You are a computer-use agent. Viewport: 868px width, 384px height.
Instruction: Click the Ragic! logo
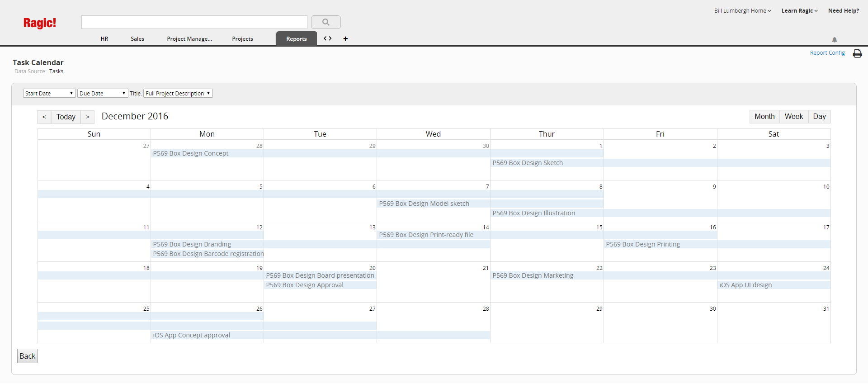point(40,23)
